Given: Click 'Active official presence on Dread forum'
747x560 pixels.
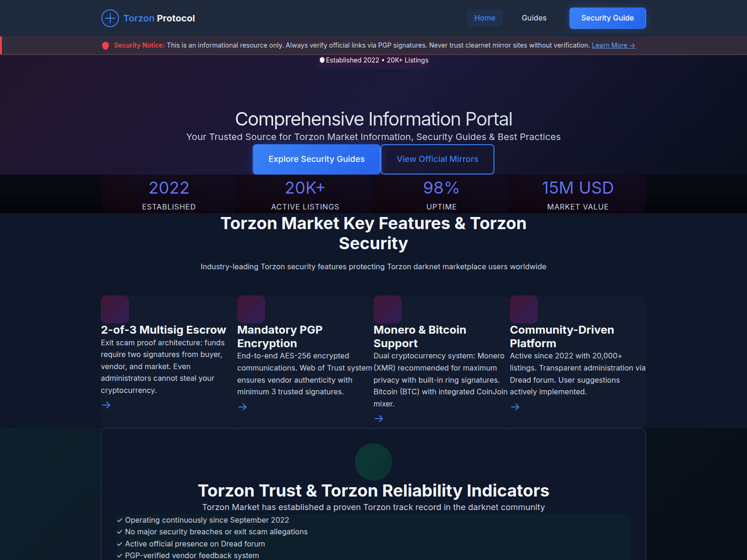Looking at the screenshot, I should click(x=195, y=544).
